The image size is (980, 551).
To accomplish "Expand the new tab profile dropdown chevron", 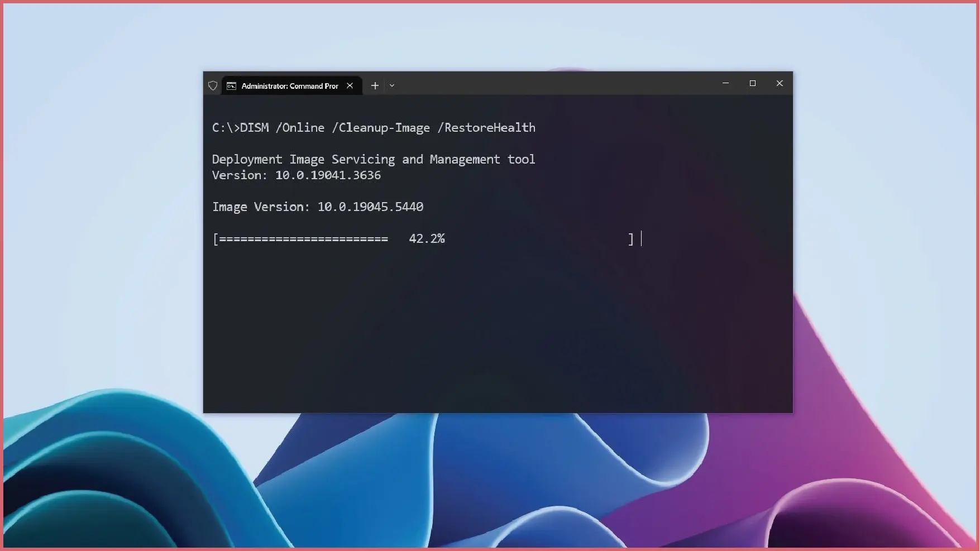I will tap(392, 86).
